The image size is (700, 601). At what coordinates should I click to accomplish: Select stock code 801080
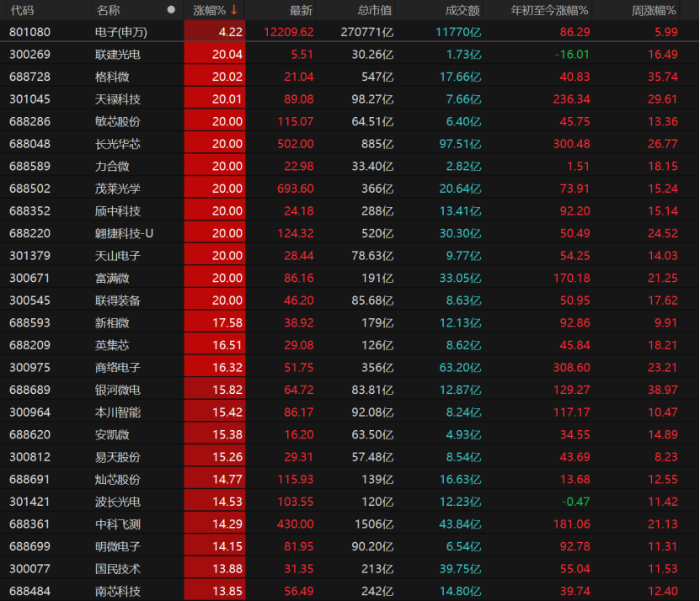30,32
